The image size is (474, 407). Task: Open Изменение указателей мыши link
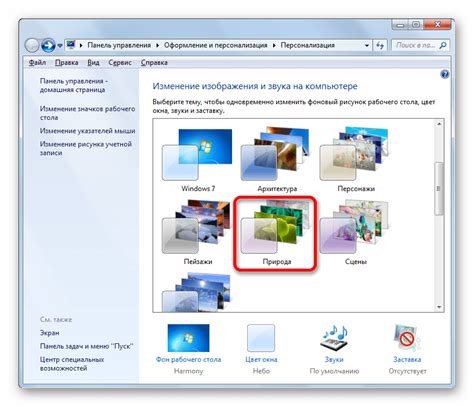click(87, 131)
